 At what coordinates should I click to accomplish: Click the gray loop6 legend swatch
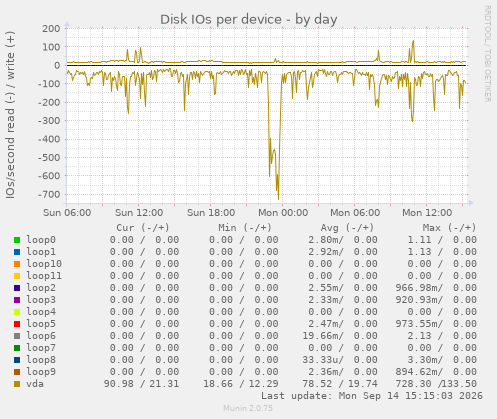pyautogui.click(x=17, y=336)
